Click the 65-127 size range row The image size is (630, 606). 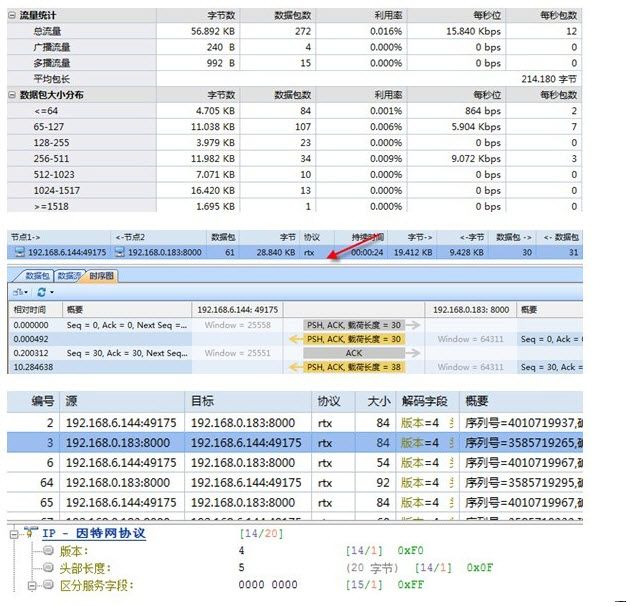click(x=295, y=127)
